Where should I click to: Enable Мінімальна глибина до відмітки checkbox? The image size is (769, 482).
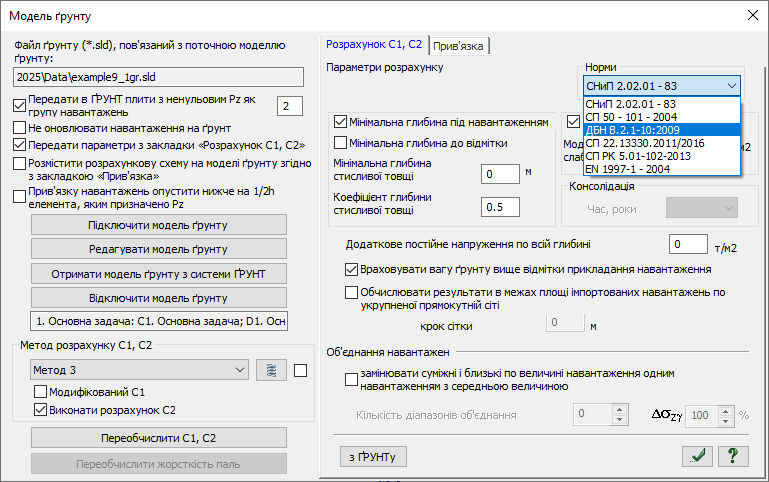click(340, 143)
